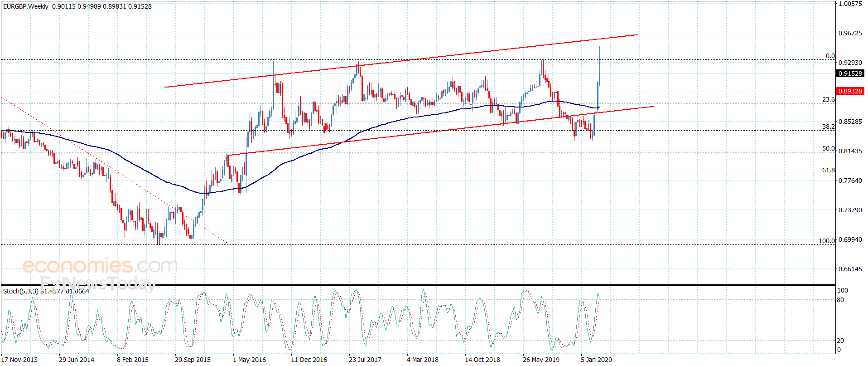Click the 38.2 Fibonacci level label

[x=829, y=127]
